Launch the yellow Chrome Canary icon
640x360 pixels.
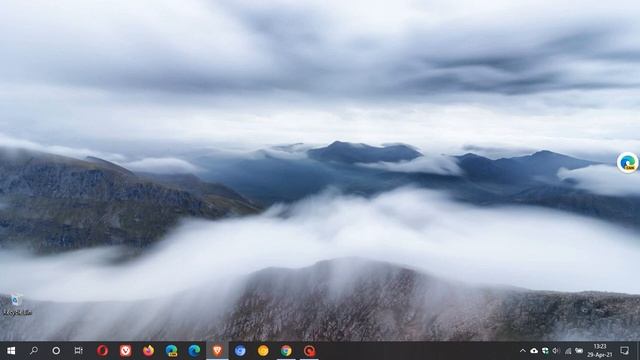coord(263,351)
